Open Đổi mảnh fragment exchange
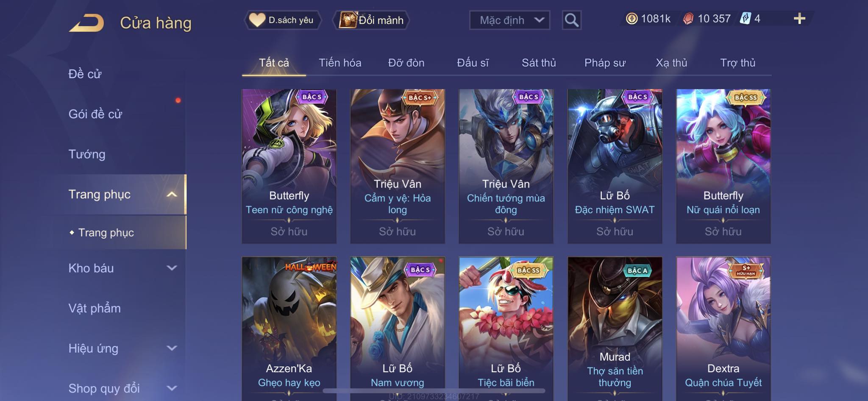 click(x=372, y=20)
